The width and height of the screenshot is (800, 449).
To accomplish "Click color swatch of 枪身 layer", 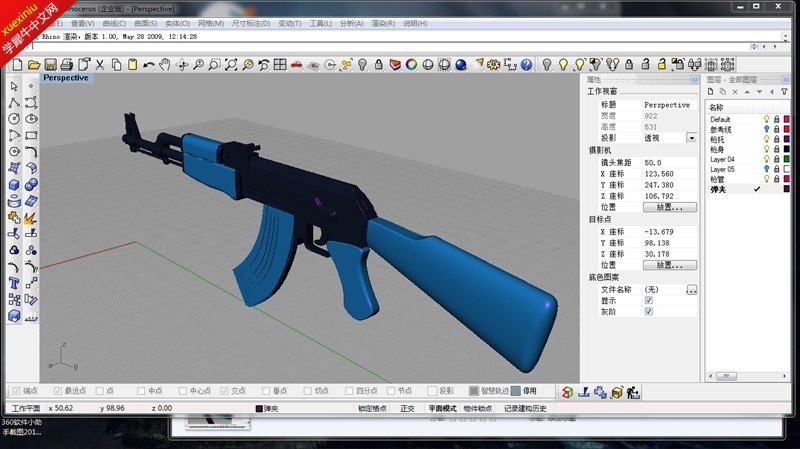I will point(787,149).
